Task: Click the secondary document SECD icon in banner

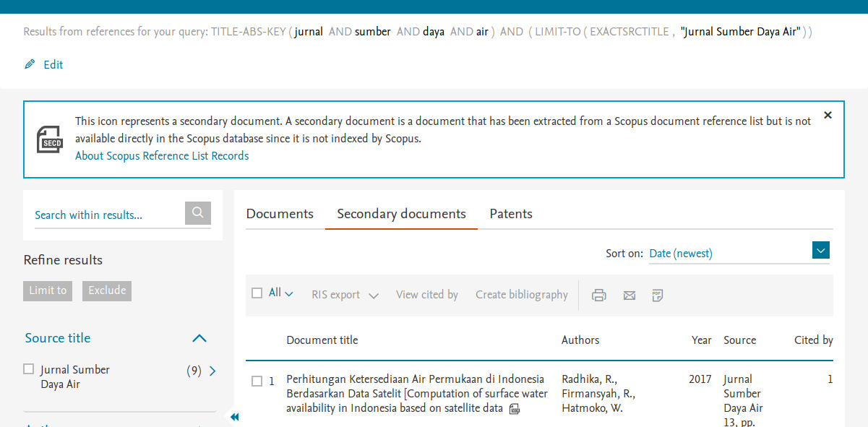Action: 49,138
